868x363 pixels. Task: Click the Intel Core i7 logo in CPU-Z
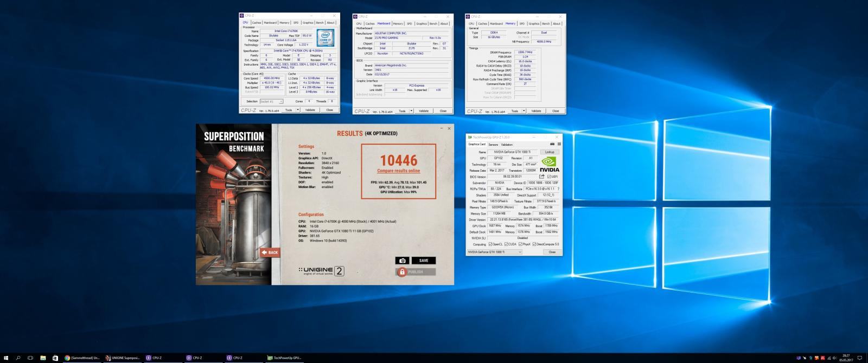(x=325, y=37)
